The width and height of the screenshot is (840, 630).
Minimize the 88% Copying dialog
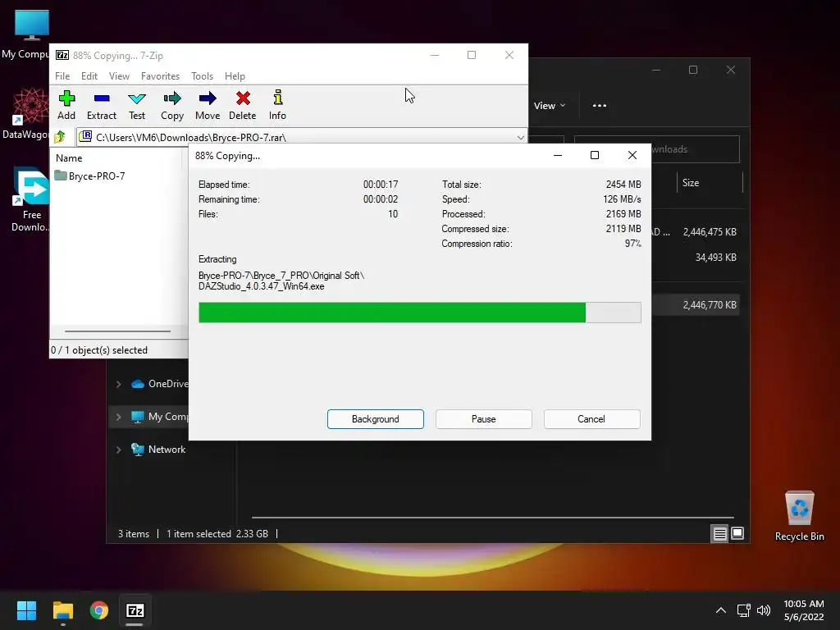(x=558, y=155)
